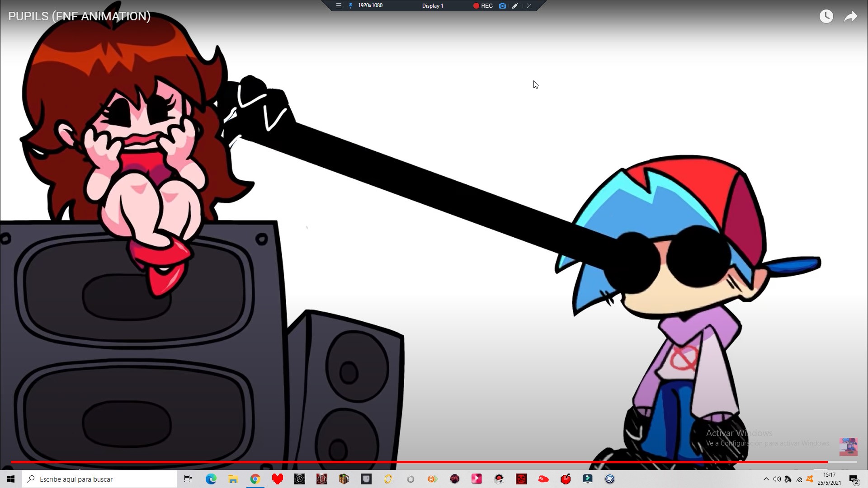This screenshot has width=868, height=488.
Task: Open the SCP logo taskbar app
Action: tap(300, 479)
